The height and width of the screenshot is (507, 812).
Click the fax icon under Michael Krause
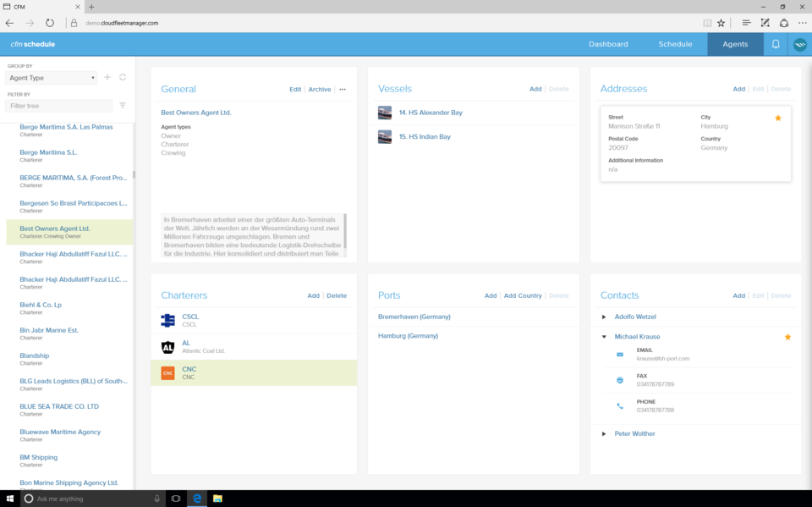point(620,380)
